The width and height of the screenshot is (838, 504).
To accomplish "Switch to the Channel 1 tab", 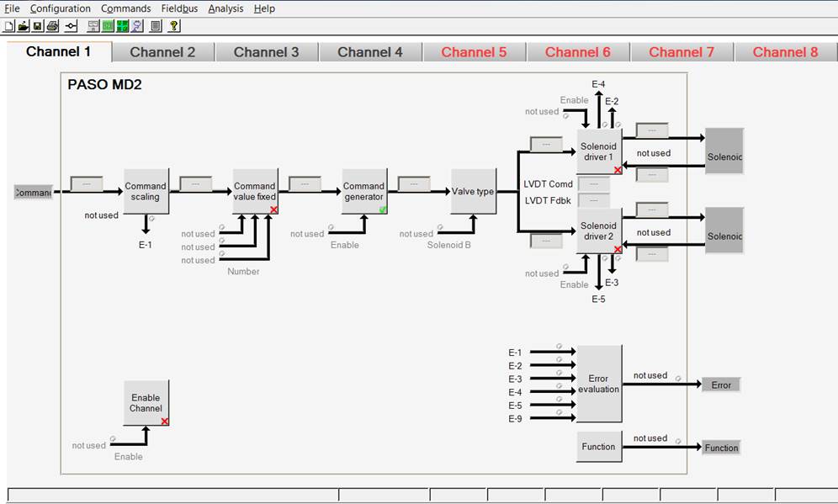I will click(x=59, y=52).
